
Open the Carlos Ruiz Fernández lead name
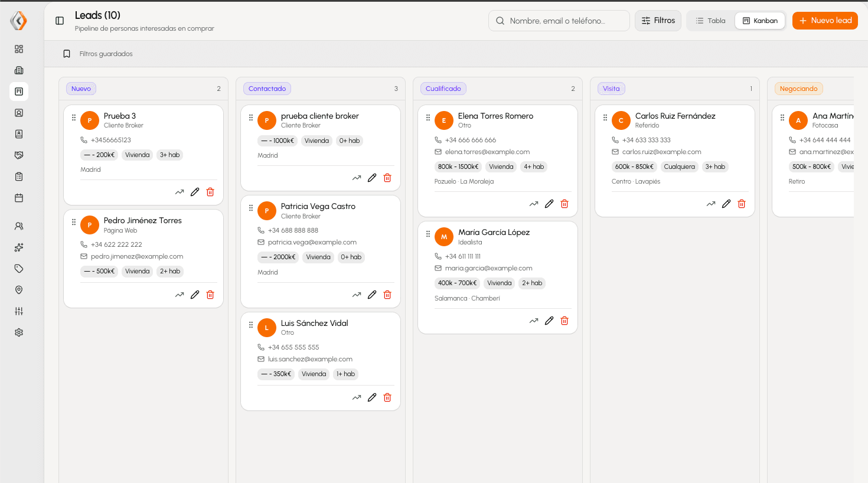676,116
